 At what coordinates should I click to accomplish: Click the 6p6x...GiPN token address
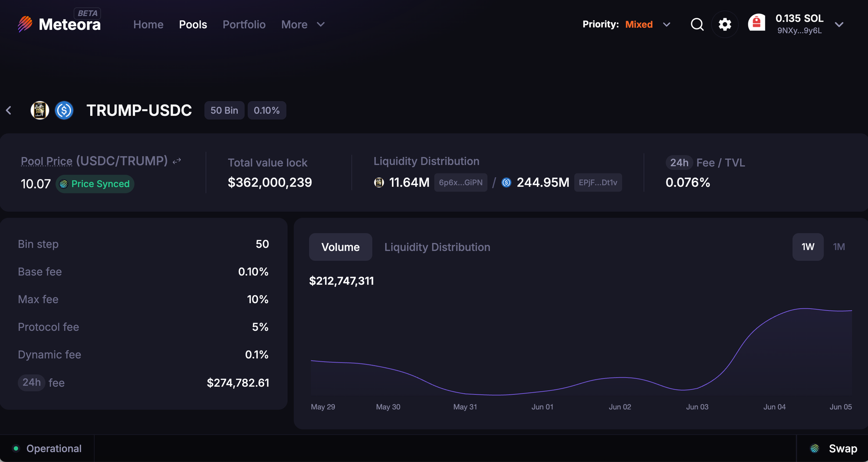click(x=460, y=182)
